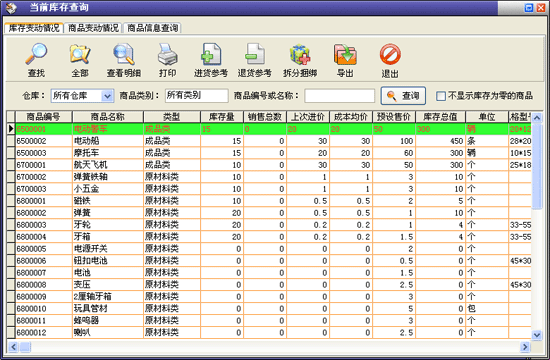Image resolution: width=550 pixels, height=360 pixels.
Task: Open 进货参考 document icon
Action: click(x=211, y=54)
